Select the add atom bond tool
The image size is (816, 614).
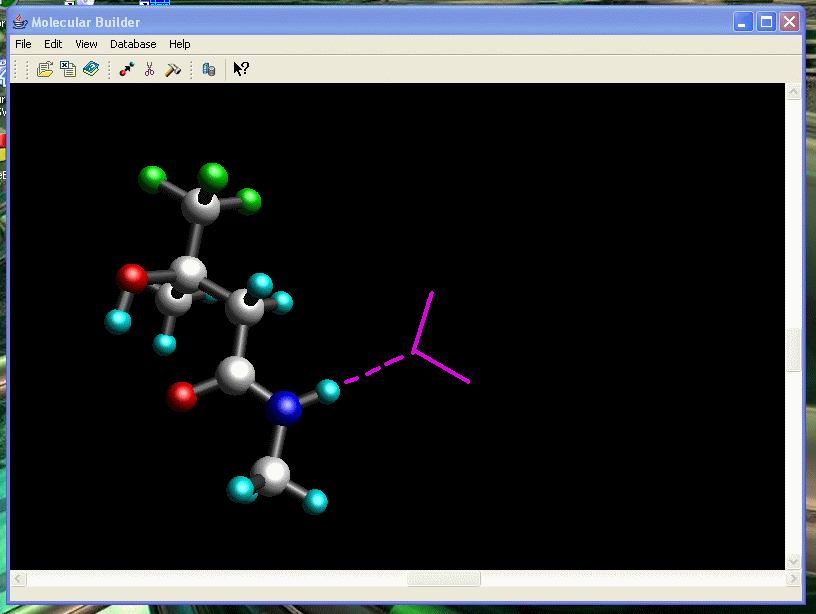tap(126, 69)
